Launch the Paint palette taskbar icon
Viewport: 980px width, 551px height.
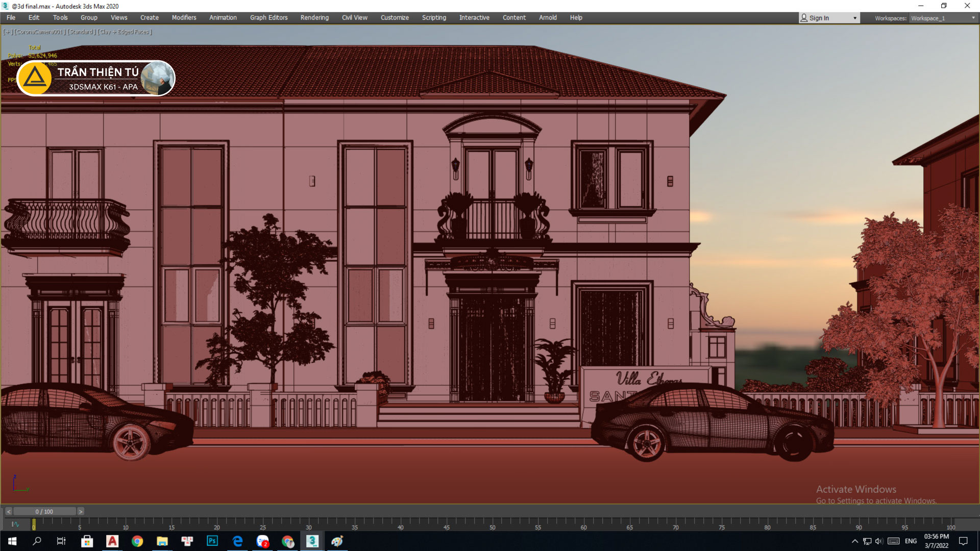(337, 541)
